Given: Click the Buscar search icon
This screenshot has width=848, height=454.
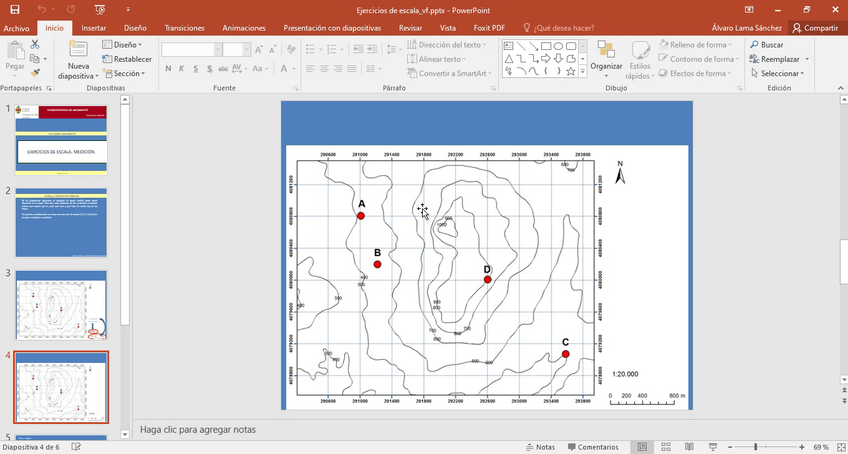Looking at the screenshot, I should 766,45.
